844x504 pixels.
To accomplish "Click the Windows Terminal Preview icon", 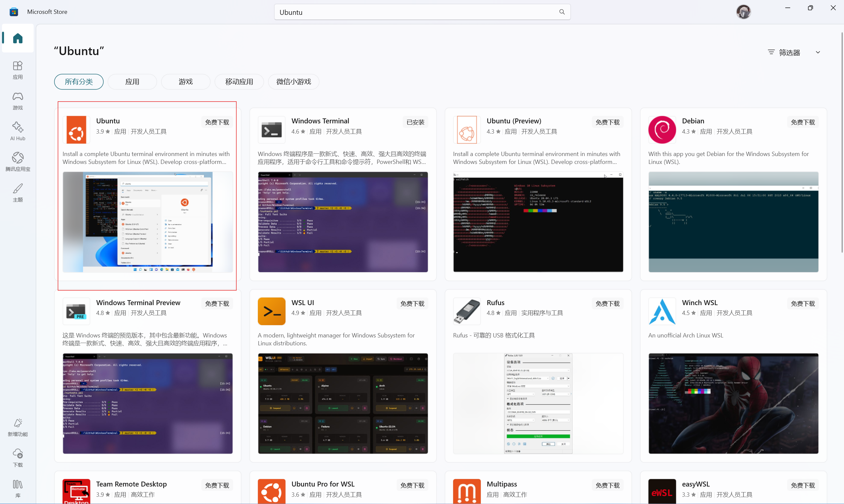I will 77,311.
